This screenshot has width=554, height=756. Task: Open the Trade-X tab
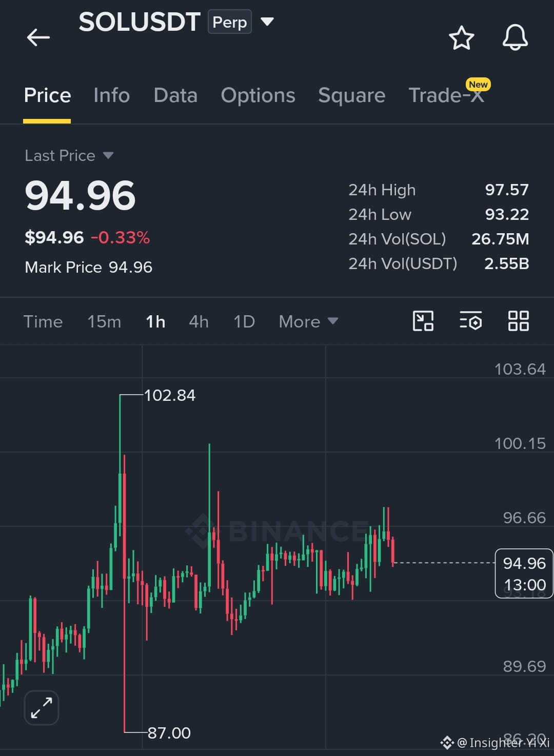446,95
